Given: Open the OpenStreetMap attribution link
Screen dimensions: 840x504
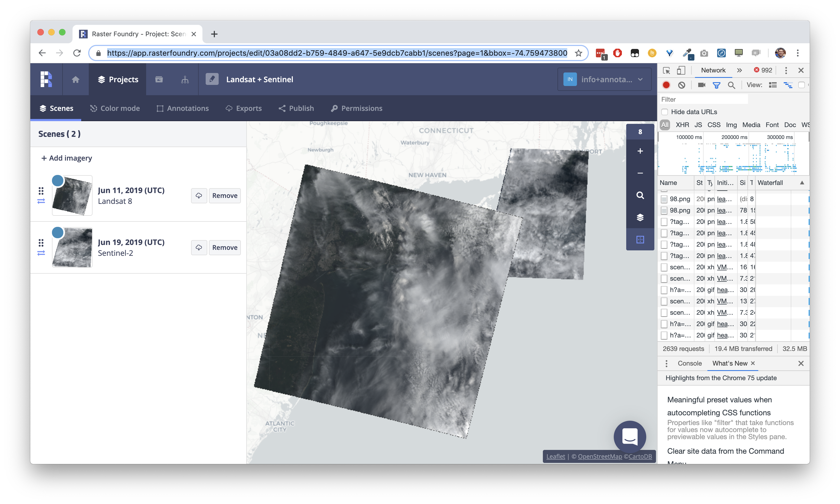Looking at the screenshot, I should 600,456.
